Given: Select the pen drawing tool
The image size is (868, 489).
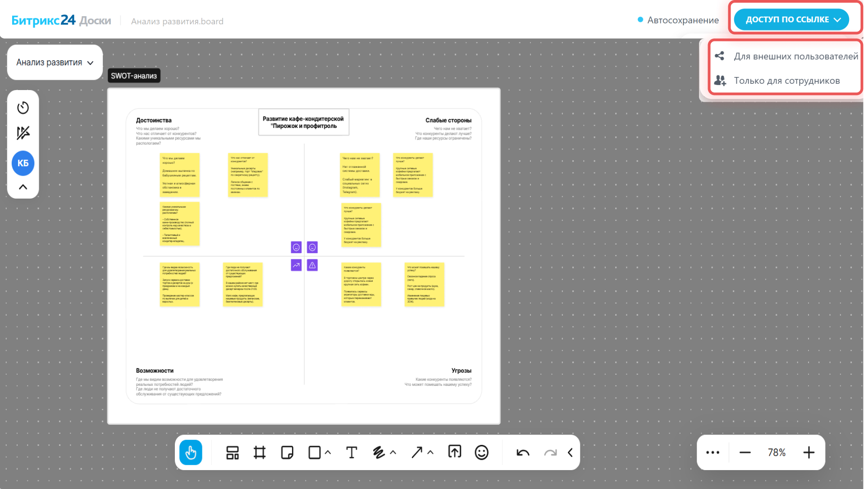Looking at the screenshot, I should [379, 453].
